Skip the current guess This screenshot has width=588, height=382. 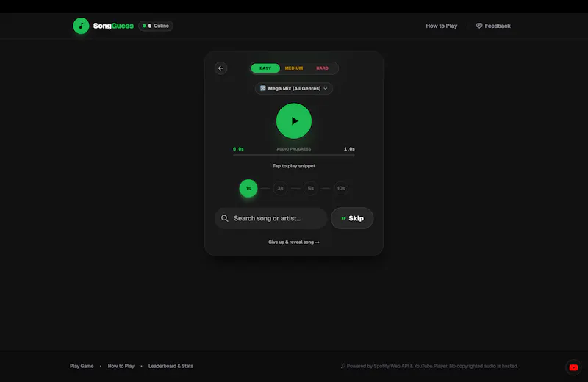(352, 218)
